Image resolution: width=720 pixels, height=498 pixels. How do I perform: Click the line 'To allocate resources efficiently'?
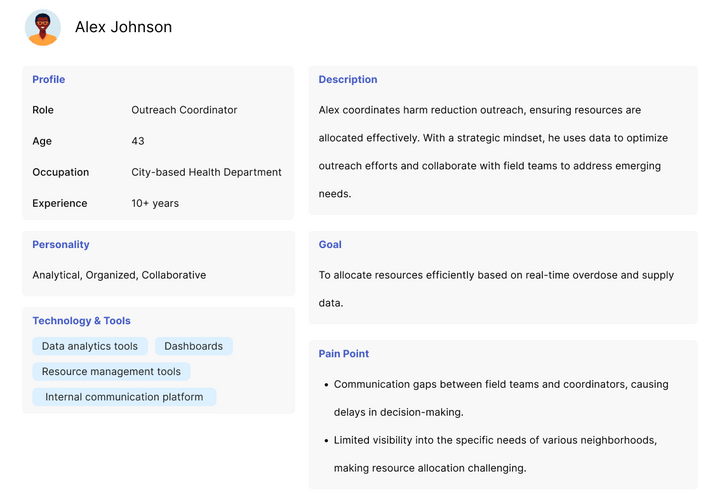click(x=496, y=275)
